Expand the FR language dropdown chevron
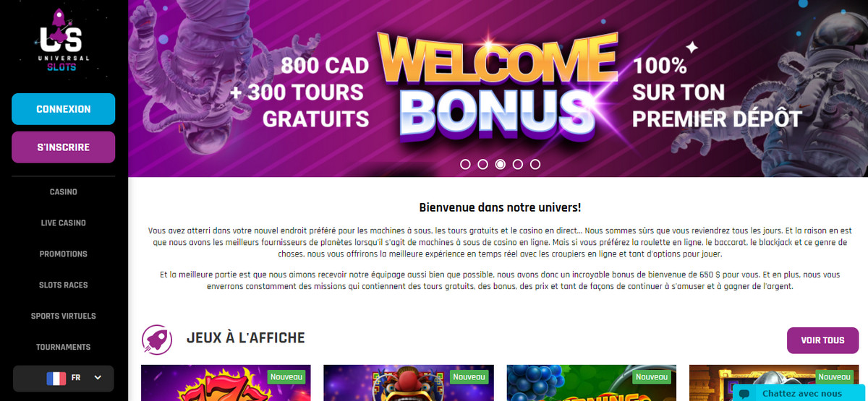868x401 pixels. point(98,377)
